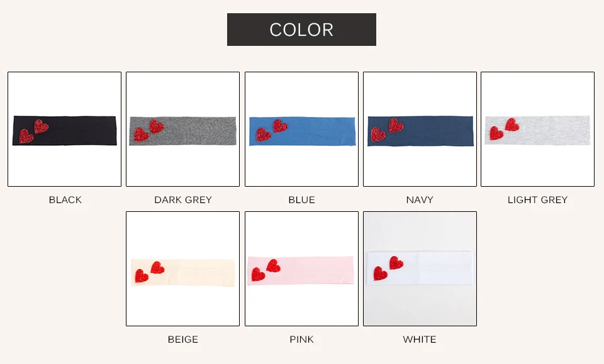Pick the pink headband swatch image
604x364 pixels.
pos(301,268)
